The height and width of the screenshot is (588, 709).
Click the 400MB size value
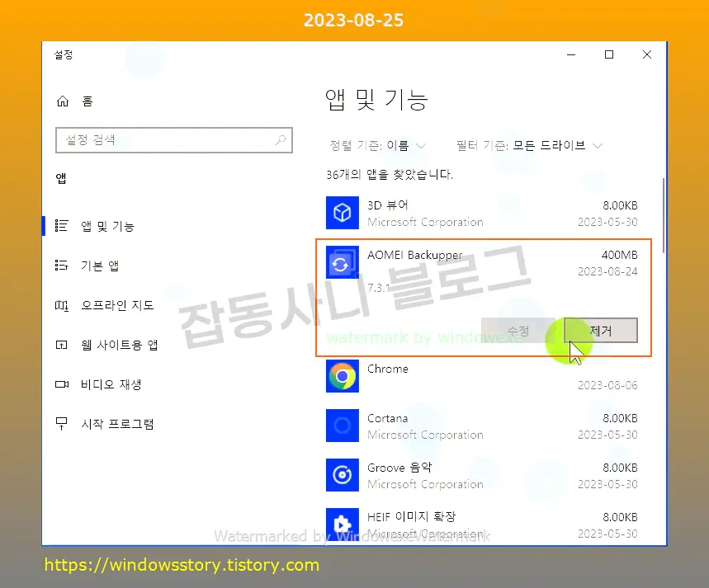(620, 255)
